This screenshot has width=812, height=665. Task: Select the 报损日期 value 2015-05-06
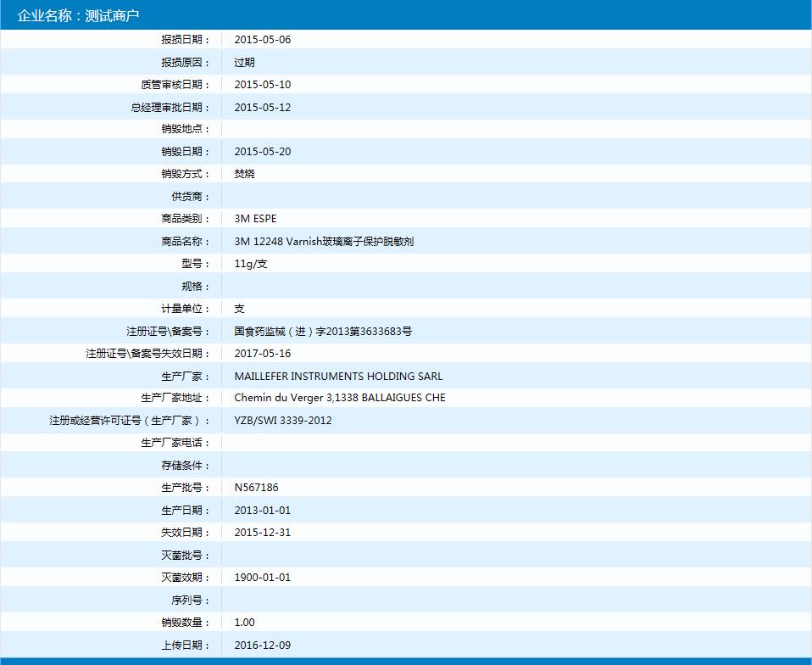tap(263, 39)
